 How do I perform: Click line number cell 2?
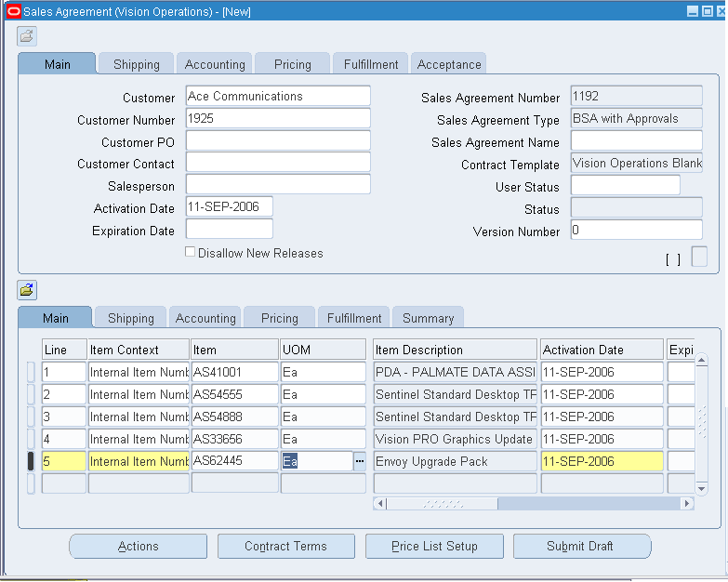tap(64, 394)
